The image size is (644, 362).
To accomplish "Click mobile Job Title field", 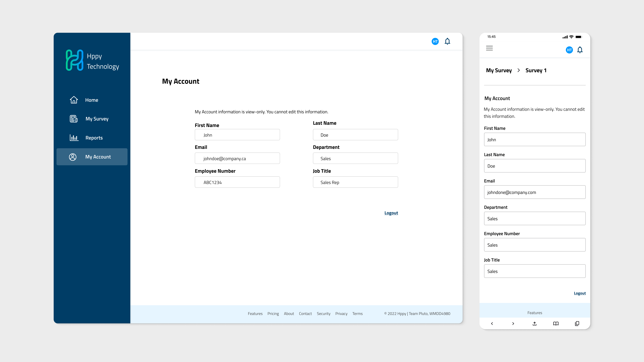I will tap(535, 271).
